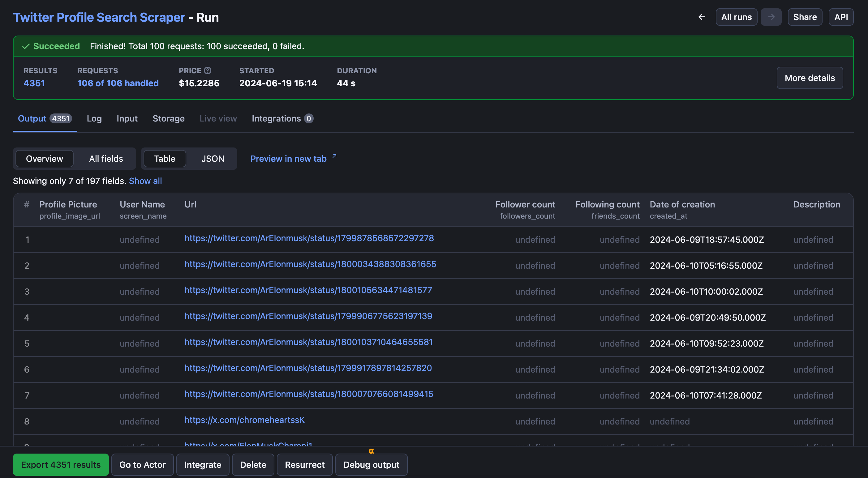The width and height of the screenshot is (868, 478).
Task: Click date cell 2024-06-10T05:16:55.000Z
Action: click(x=706, y=266)
